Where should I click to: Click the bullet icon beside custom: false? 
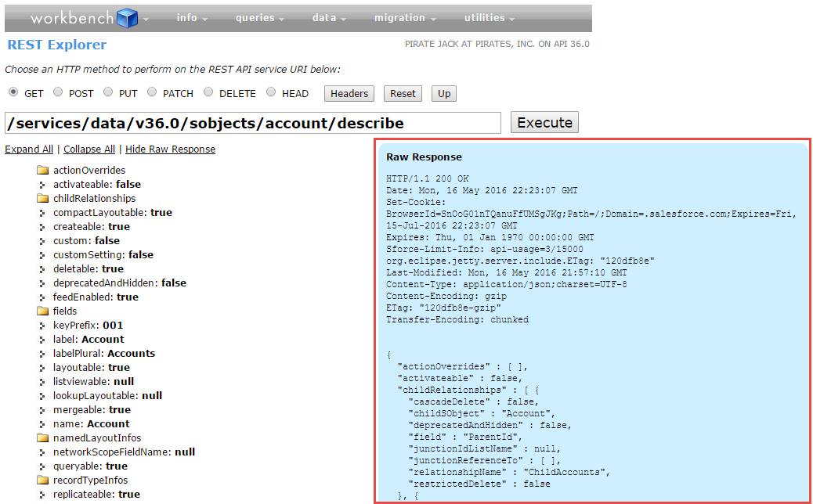tap(42, 241)
